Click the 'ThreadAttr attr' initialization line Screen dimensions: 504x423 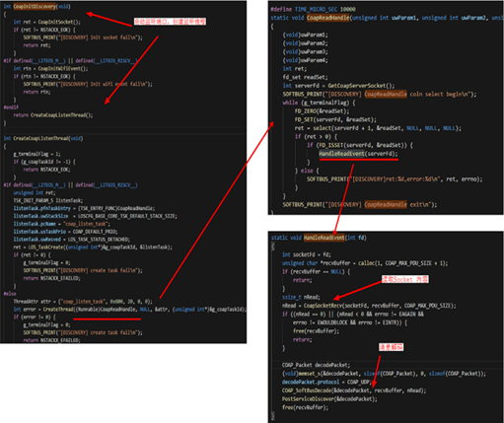(x=83, y=302)
